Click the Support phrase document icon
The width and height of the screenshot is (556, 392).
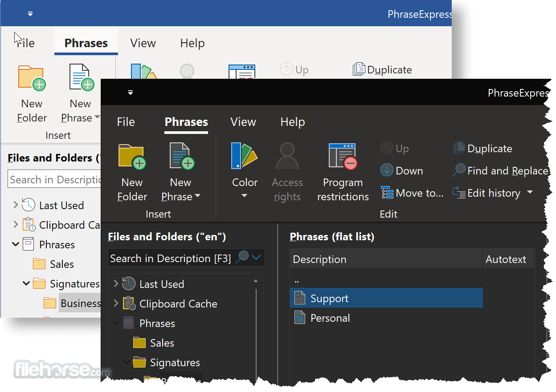coord(300,298)
